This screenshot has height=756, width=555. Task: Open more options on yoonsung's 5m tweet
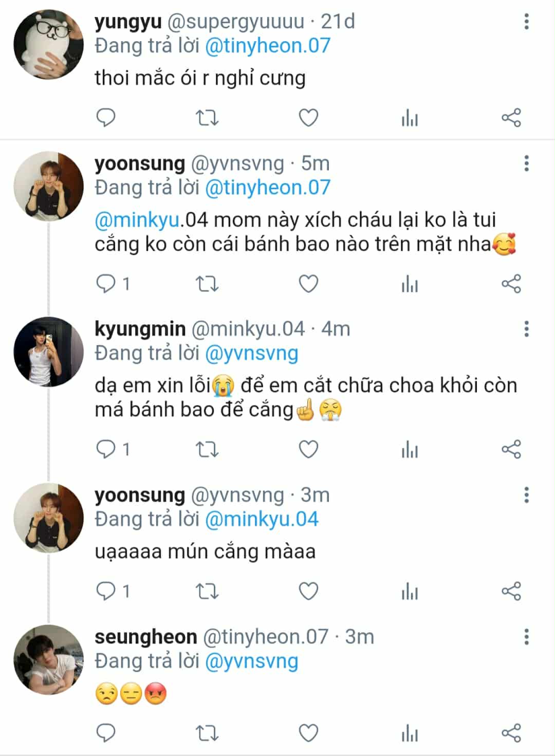(x=526, y=163)
